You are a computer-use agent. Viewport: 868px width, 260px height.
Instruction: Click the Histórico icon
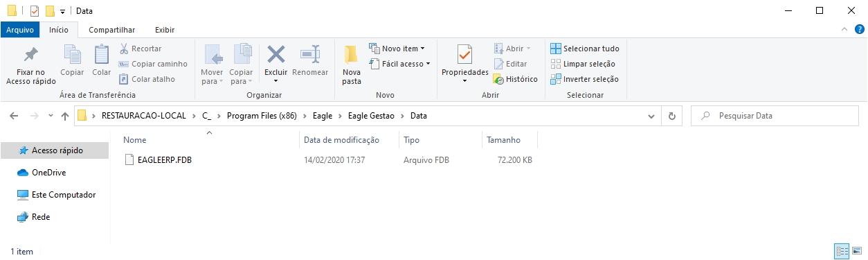tap(498, 79)
